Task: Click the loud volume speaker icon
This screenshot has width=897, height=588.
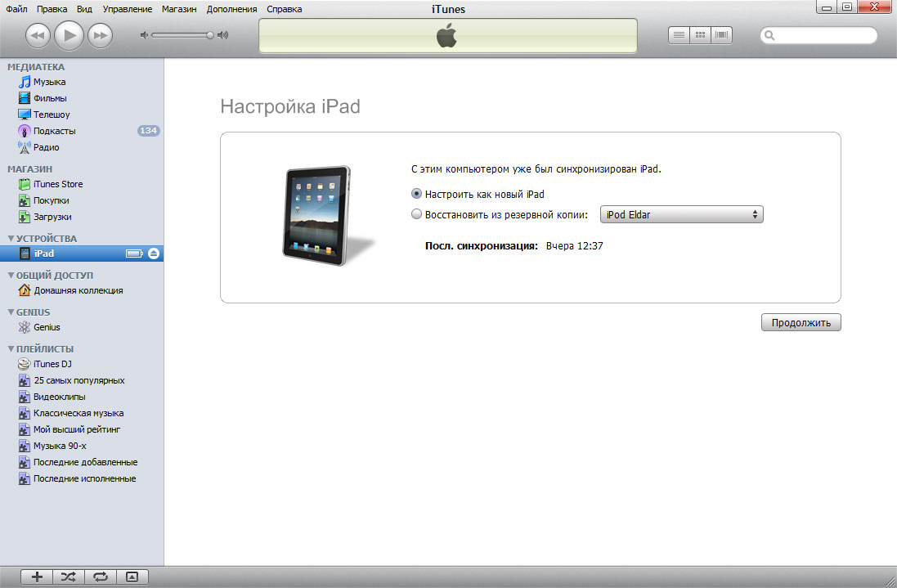Action: click(223, 35)
